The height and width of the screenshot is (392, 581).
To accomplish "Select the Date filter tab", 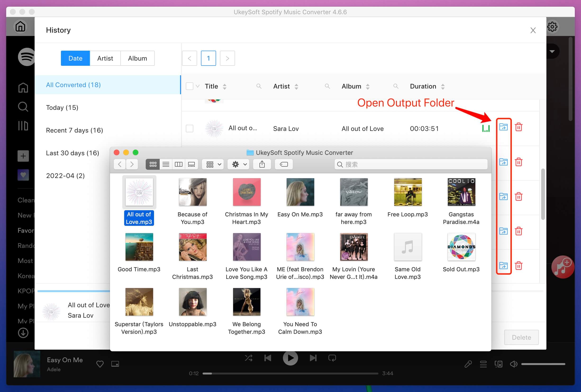I will pos(75,58).
